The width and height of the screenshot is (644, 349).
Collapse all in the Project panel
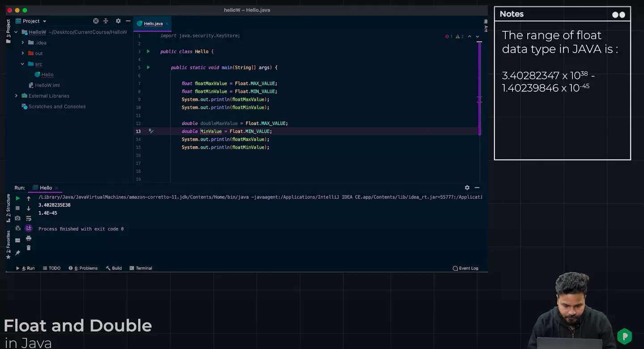[106, 21]
